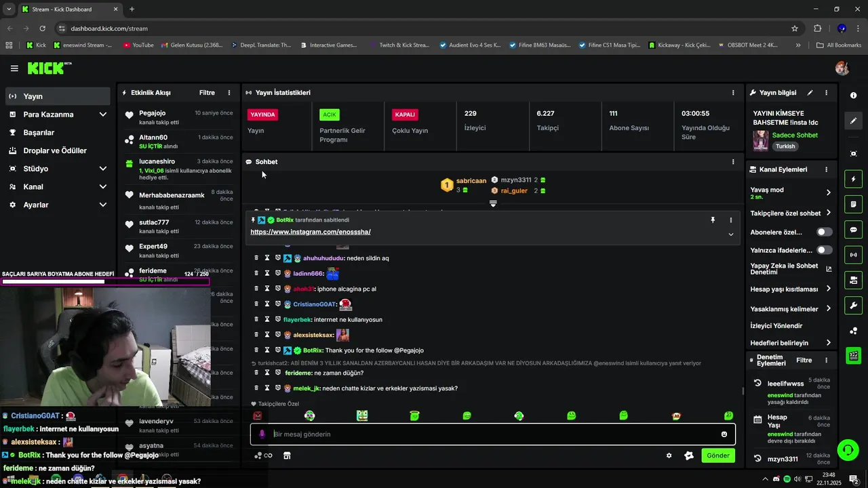
Task: Click the Turkish language tag
Action: coord(785,146)
